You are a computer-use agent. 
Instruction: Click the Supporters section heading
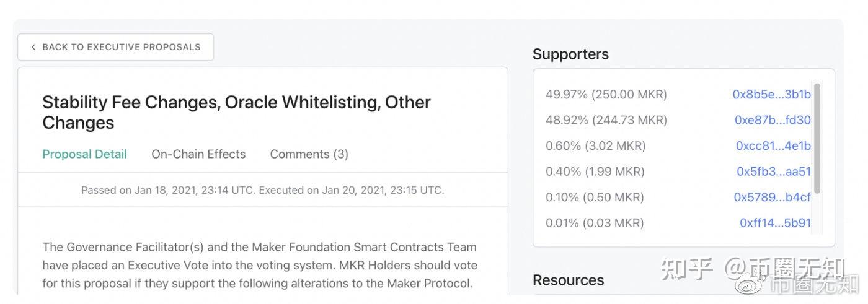(570, 54)
